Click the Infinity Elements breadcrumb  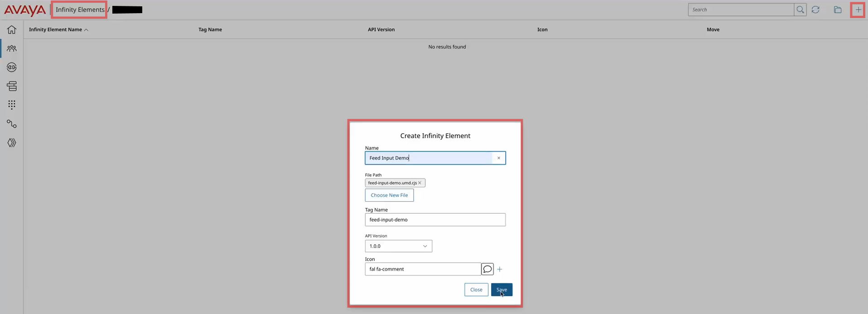point(80,10)
